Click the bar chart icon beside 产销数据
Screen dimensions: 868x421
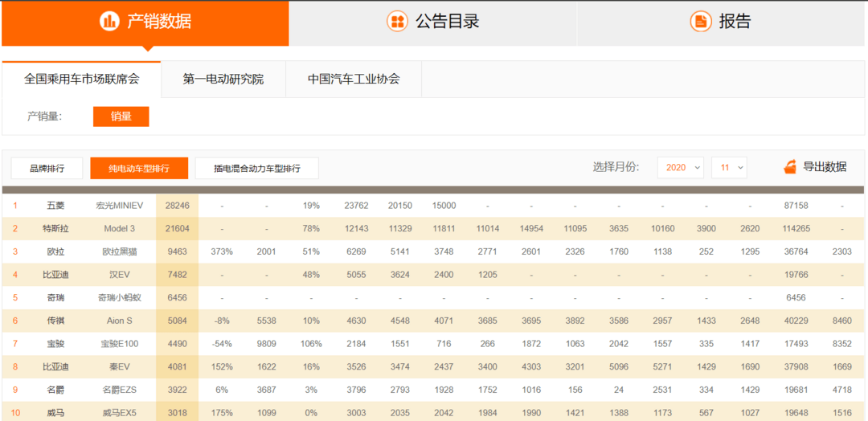(x=109, y=22)
